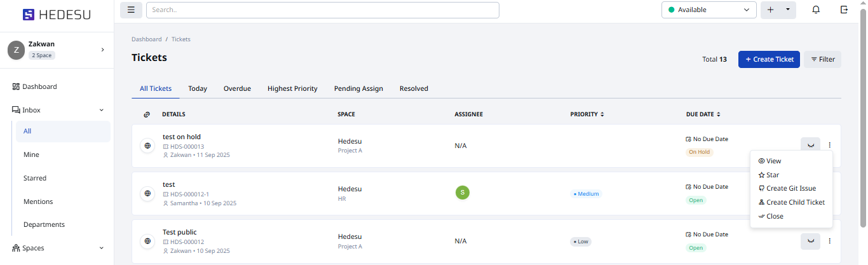This screenshot has width=868, height=265.
Task: Click the close-ticket icon button on Test public row
Action: 810,241
